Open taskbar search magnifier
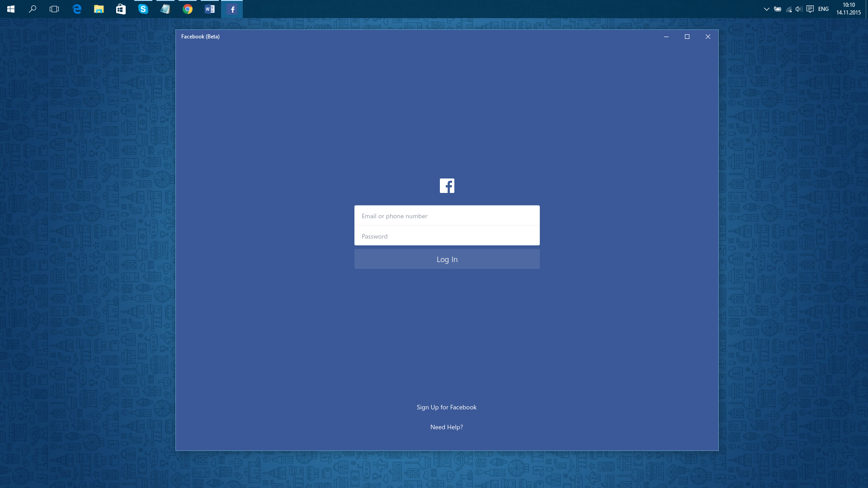Viewport: 868px width, 488px height. pyautogui.click(x=33, y=9)
